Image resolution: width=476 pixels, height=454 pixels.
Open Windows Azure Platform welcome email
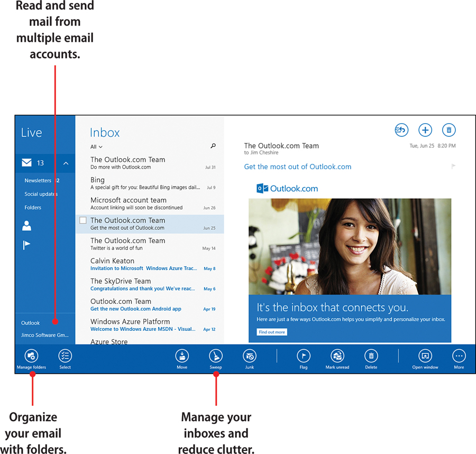[x=150, y=325]
